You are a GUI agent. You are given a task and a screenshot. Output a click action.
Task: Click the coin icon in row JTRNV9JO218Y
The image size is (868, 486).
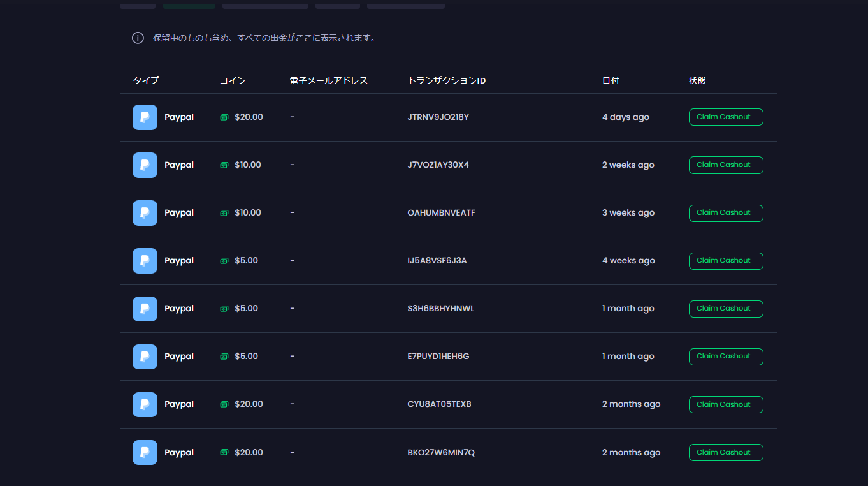(224, 117)
